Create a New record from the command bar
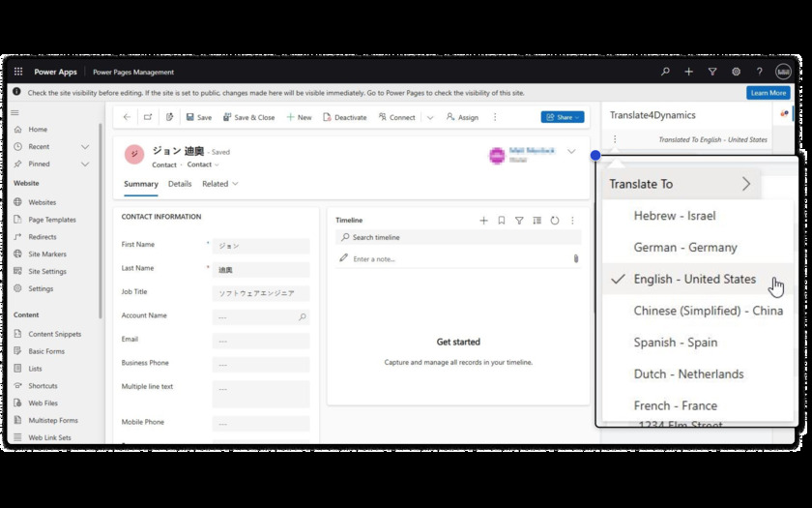 pos(299,117)
